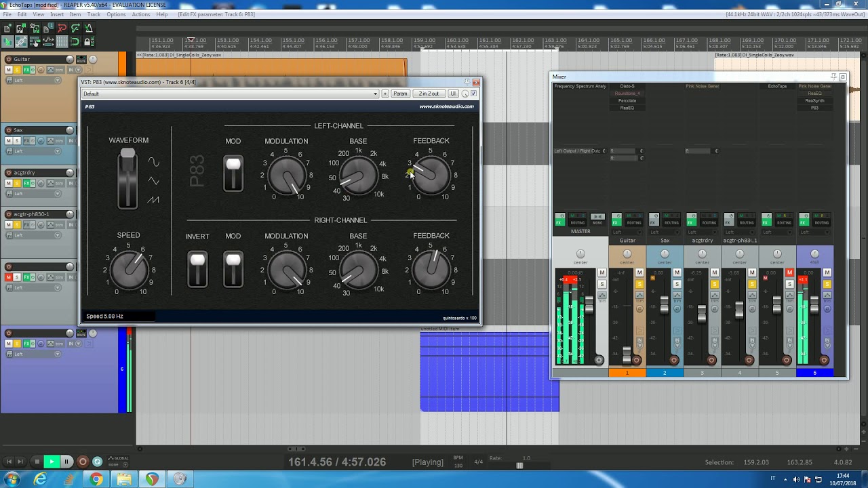This screenshot has width=868, height=488.
Task: Toggle item grouping toolbar icon
Action: (21, 42)
